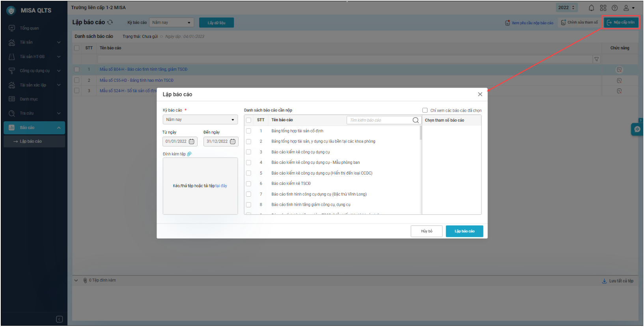Expand the attachments panel chevron
The image size is (644, 327).
(x=76, y=281)
